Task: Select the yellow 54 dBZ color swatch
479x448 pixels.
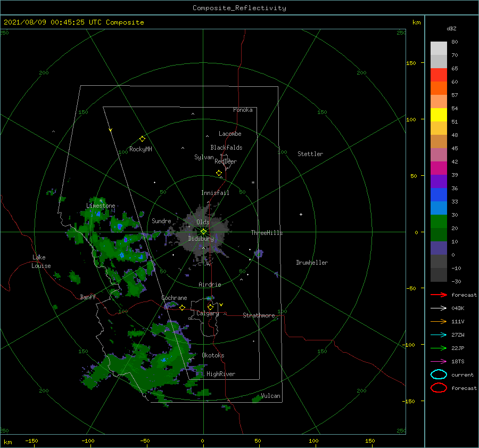Action: (439, 115)
